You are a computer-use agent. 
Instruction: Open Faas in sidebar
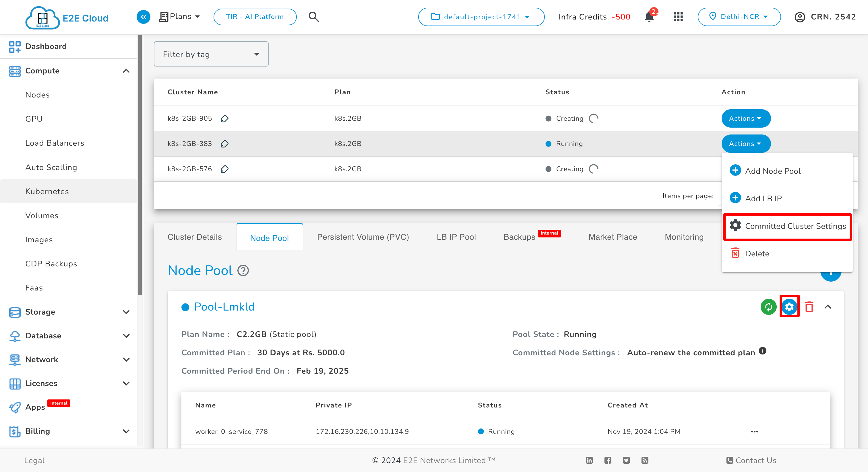(x=69, y=288)
